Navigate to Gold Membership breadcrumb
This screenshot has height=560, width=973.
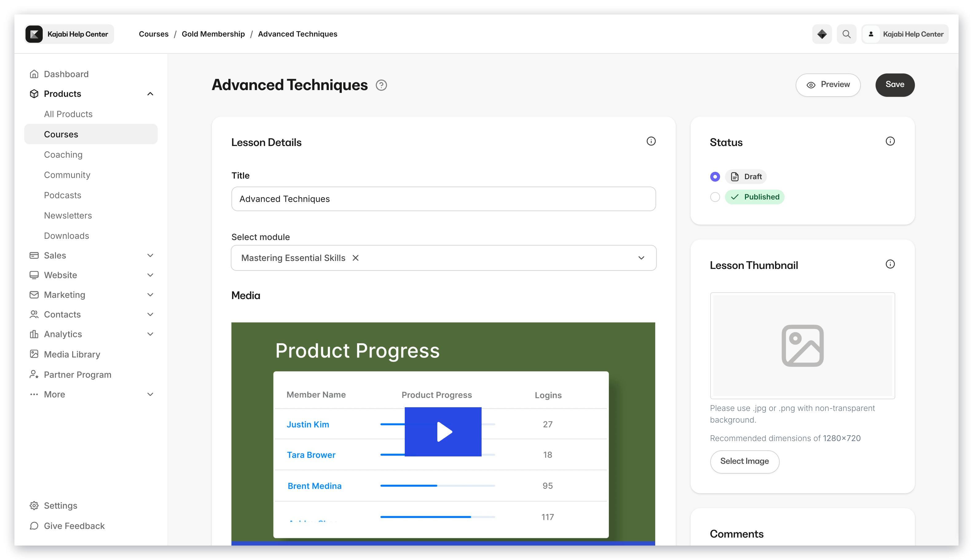[x=213, y=34]
